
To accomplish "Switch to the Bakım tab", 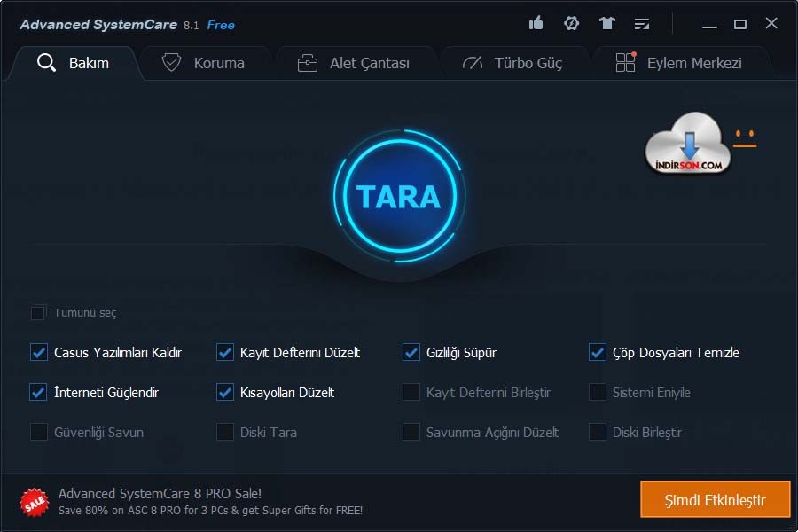I will click(74, 63).
